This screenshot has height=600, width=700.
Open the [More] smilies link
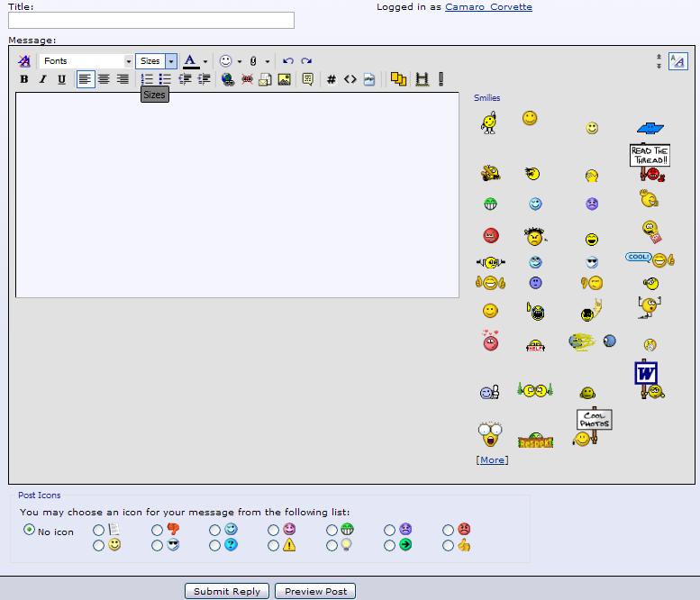coord(492,459)
